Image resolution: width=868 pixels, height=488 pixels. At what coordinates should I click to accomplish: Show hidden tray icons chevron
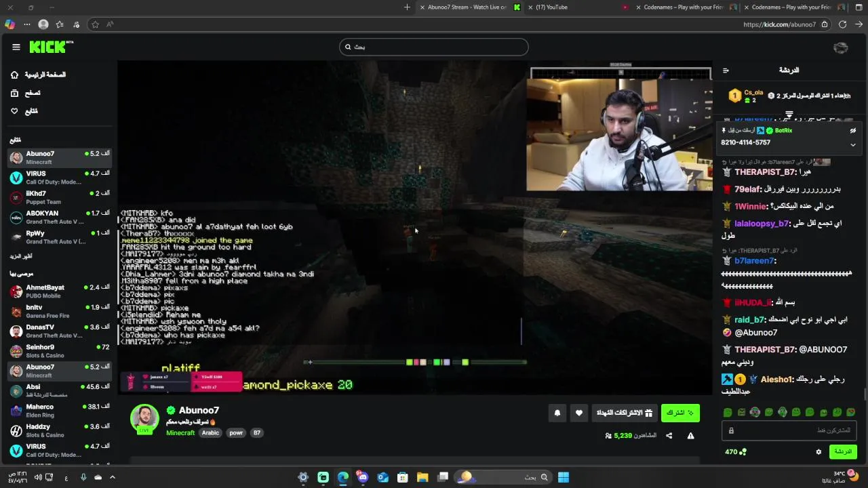click(113, 477)
